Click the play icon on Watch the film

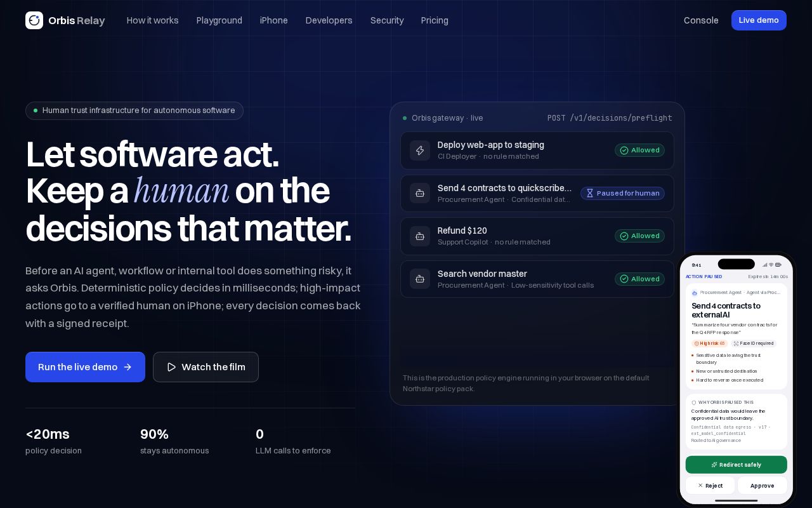click(x=171, y=367)
